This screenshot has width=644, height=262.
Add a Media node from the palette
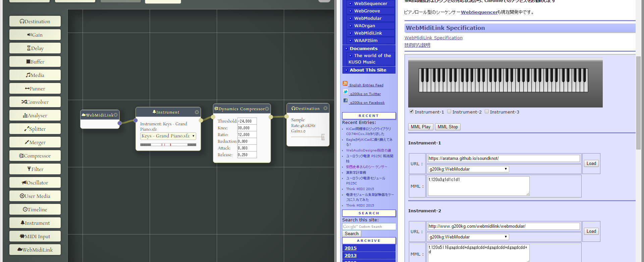pyautogui.click(x=35, y=75)
